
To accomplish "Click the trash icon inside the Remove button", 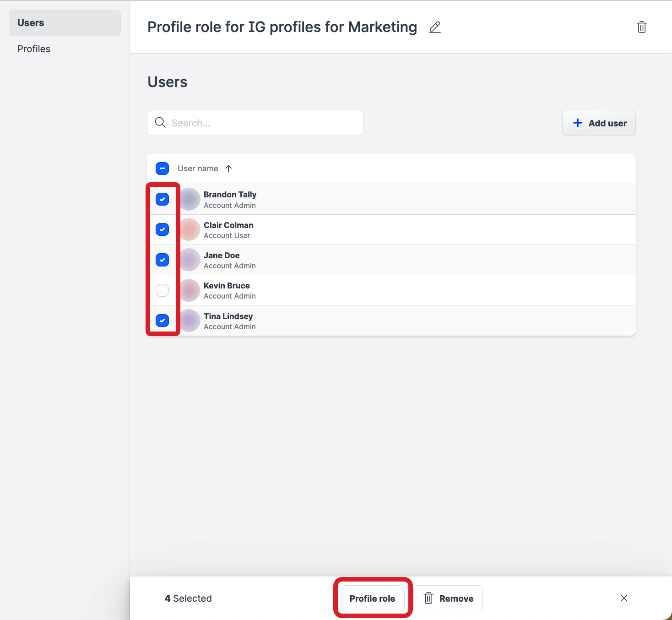I will click(428, 598).
